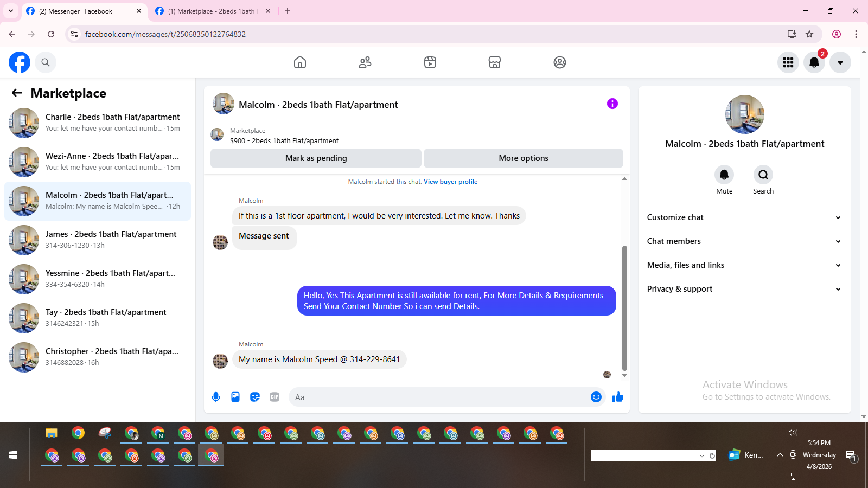The image size is (868, 488).
Task: Close the Marketplace browser tab
Action: 268,11
